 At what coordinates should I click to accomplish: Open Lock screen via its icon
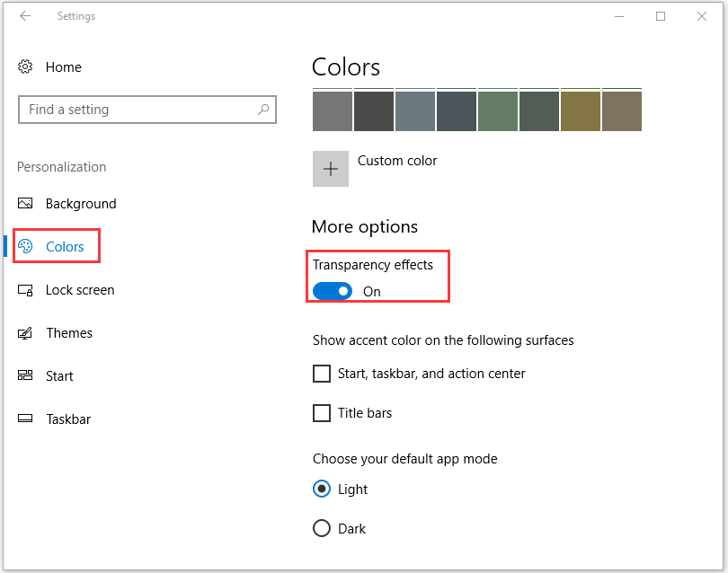(25, 290)
